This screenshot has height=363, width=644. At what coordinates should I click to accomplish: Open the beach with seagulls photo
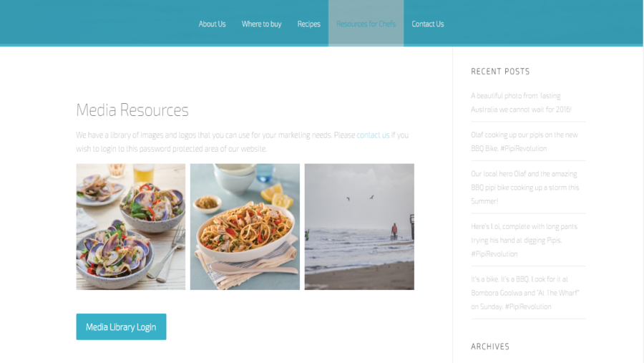coord(359,226)
